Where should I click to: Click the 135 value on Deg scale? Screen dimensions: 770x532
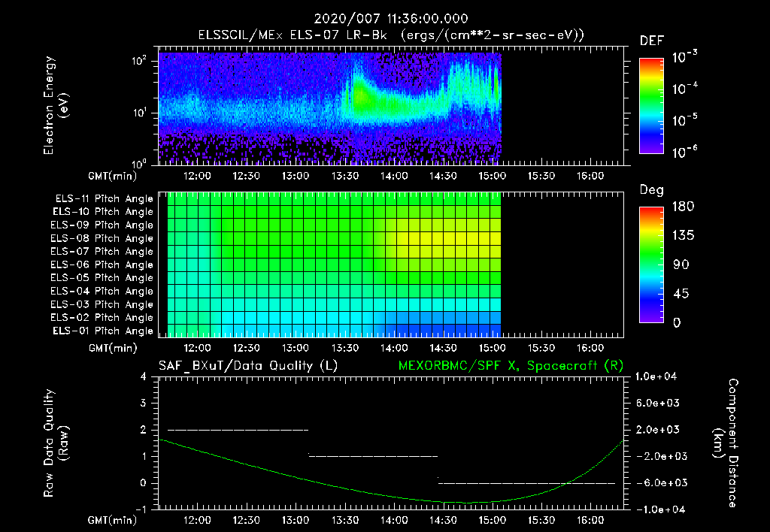(683, 236)
